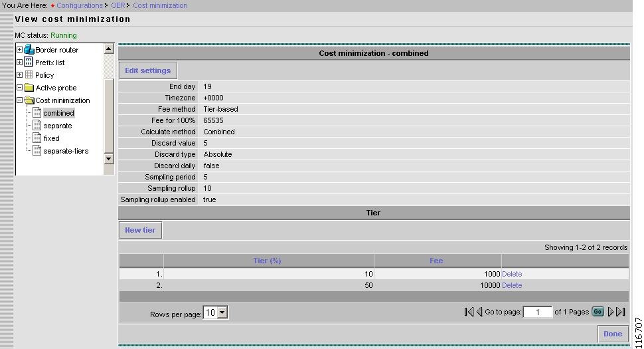Delete the tier with fee 1000
Viewport: 644px width, 349px height.
(x=512, y=274)
